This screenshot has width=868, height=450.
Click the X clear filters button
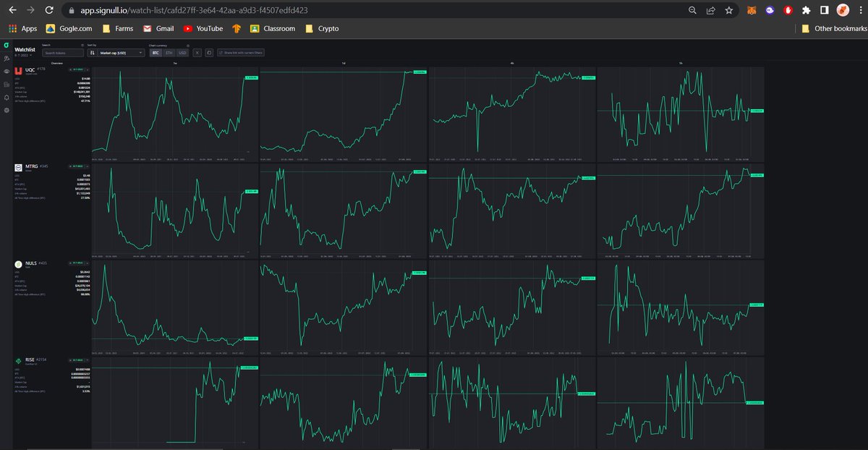click(197, 53)
